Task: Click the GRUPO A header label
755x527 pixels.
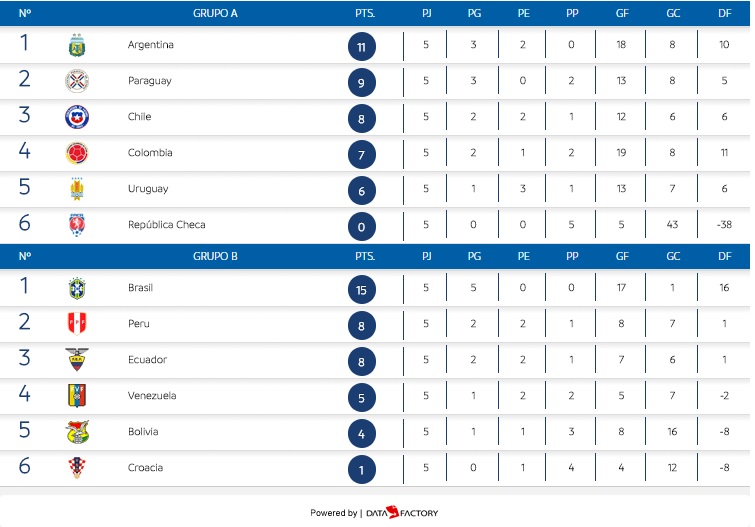Action: pyautogui.click(x=215, y=14)
